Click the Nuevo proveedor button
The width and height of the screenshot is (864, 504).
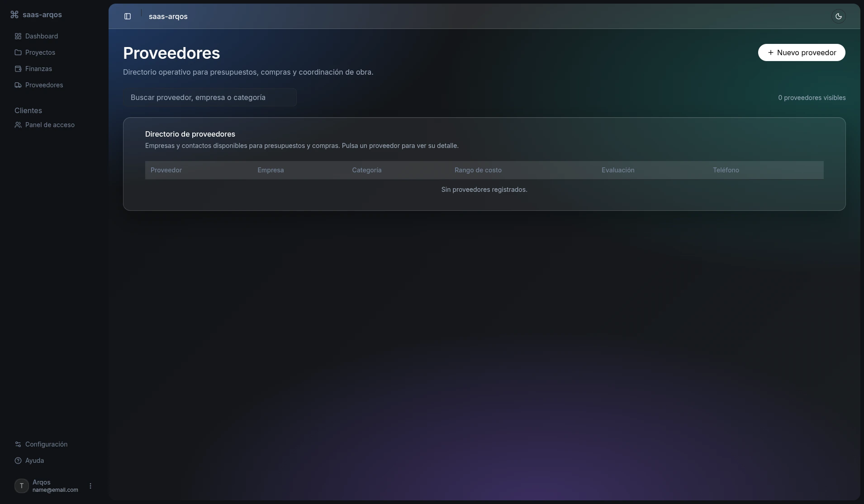[802, 52]
